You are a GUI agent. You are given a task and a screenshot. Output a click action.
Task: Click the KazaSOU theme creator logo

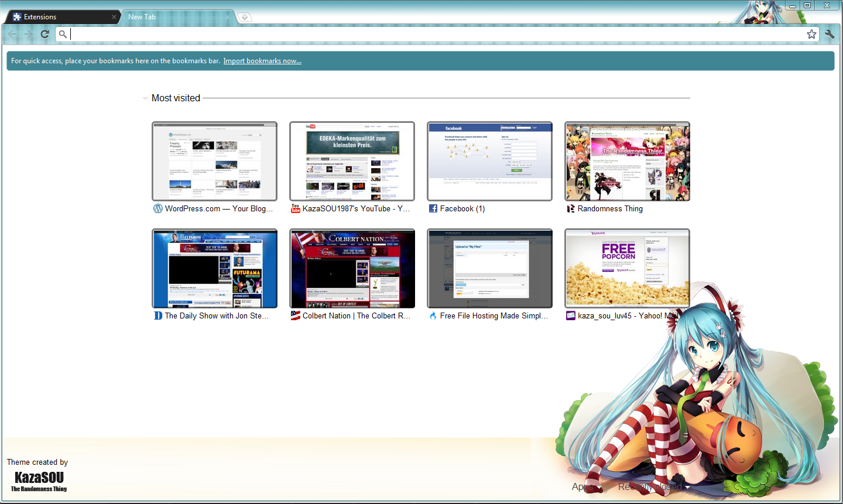click(x=39, y=481)
